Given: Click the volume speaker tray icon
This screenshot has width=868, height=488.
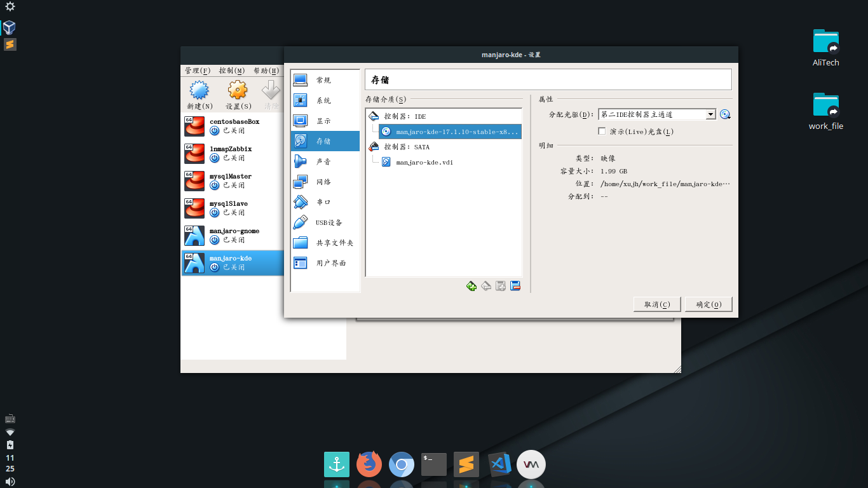Looking at the screenshot, I should pyautogui.click(x=10, y=482).
